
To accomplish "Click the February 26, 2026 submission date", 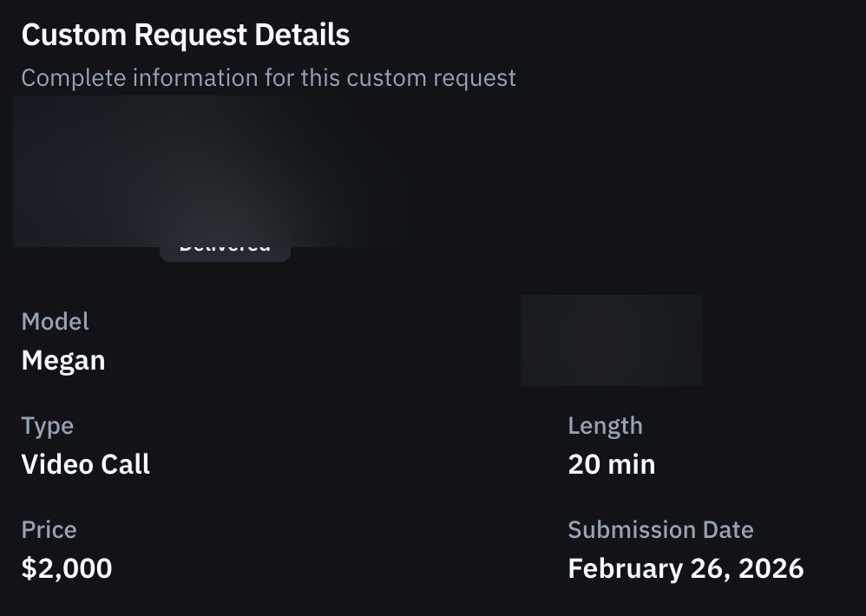I will (x=686, y=568).
